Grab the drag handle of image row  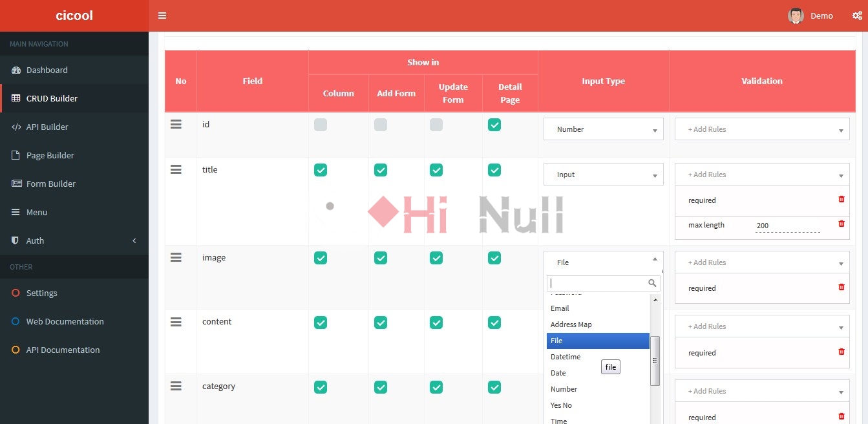click(x=176, y=257)
